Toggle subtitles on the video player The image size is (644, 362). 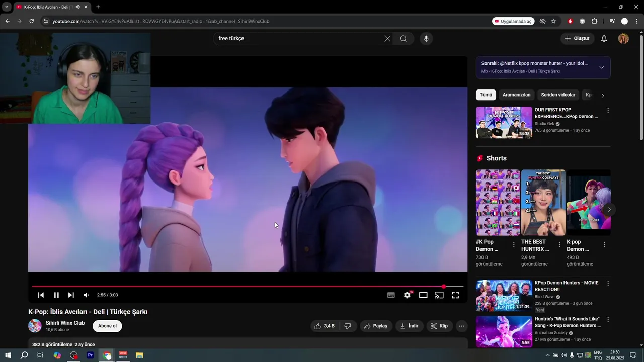391,295
